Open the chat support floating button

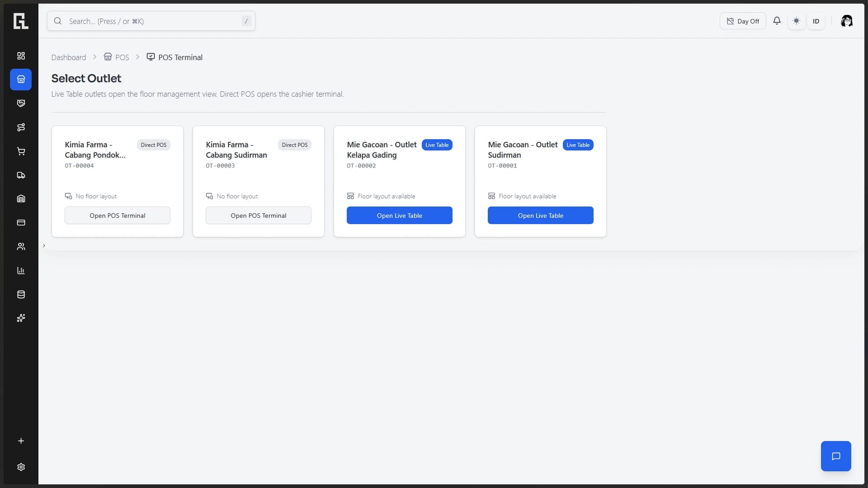[836, 456]
